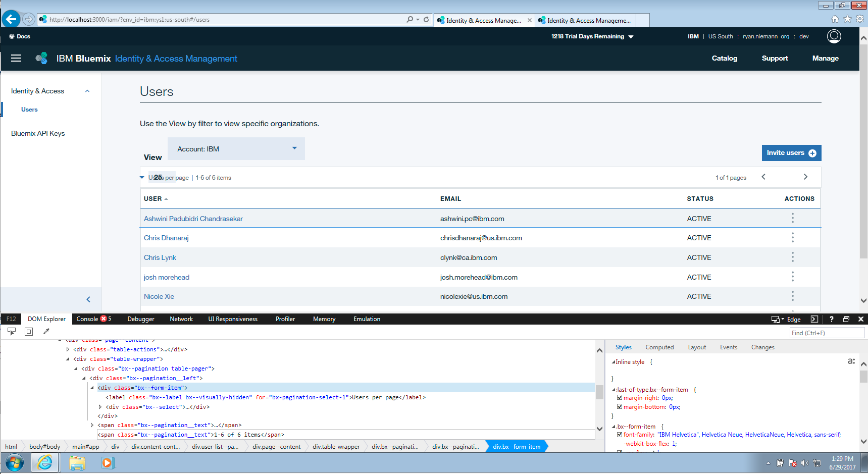Viewport: 868px width, 474px height.
Task: Click the browser back arrow button
Action: tap(11, 19)
